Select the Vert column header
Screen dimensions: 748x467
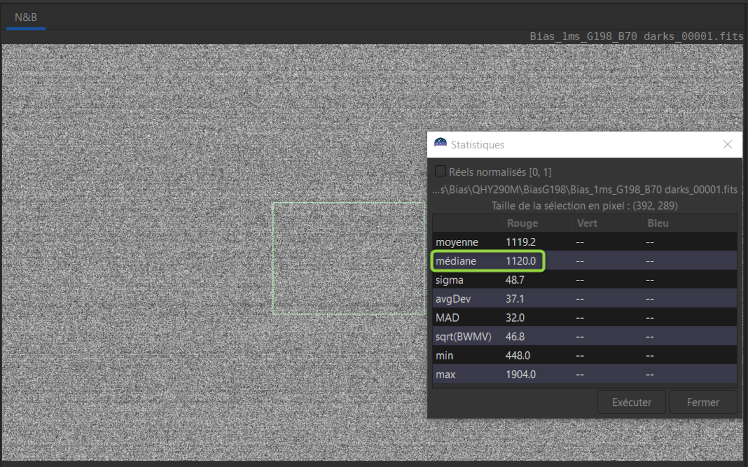click(x=587, y=223)
